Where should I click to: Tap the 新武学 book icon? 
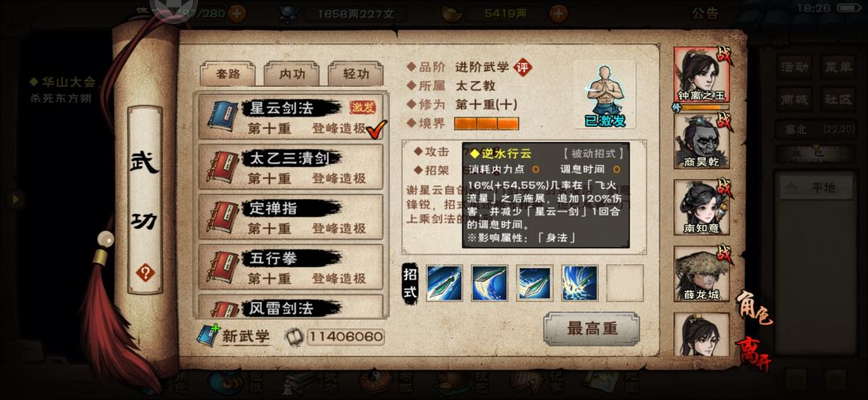pyautogui.click(x=209, y=335)
